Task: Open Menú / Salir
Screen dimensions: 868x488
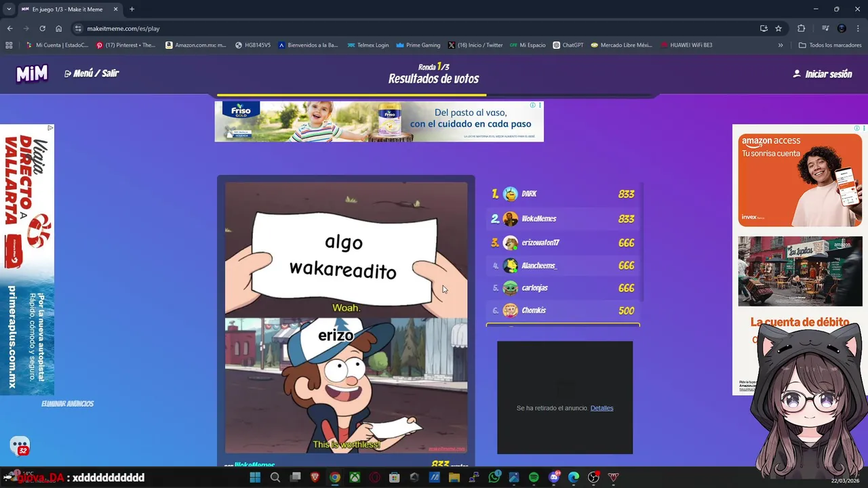Action: [92, 73]
